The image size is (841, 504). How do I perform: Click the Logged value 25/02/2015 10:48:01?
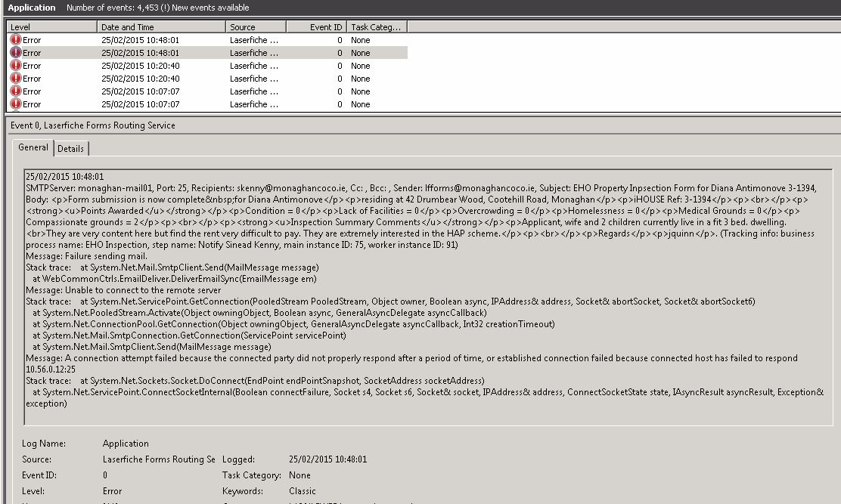[327, 459]
